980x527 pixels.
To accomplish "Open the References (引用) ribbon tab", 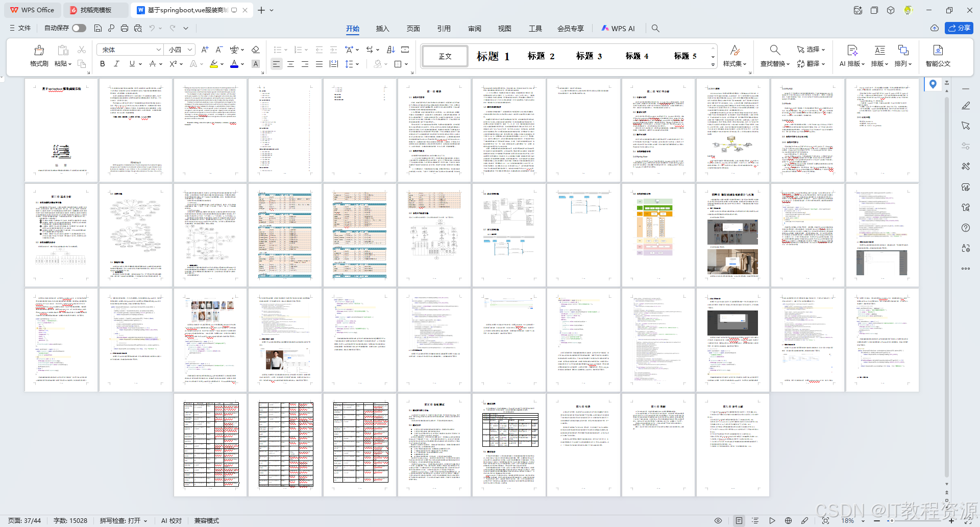I will 444,29.
